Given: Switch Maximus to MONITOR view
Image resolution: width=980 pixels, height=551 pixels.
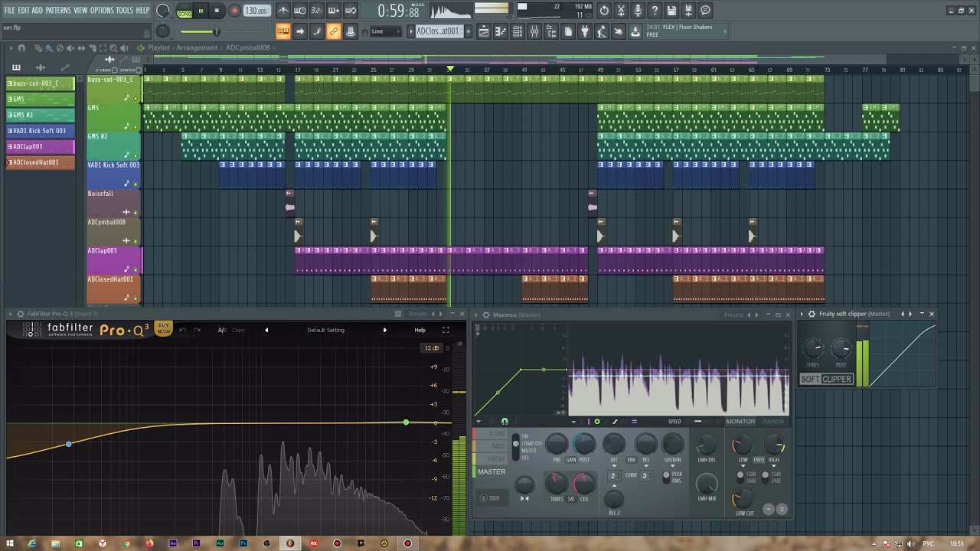Looking at the screenshot, I should tap(740, 422).
